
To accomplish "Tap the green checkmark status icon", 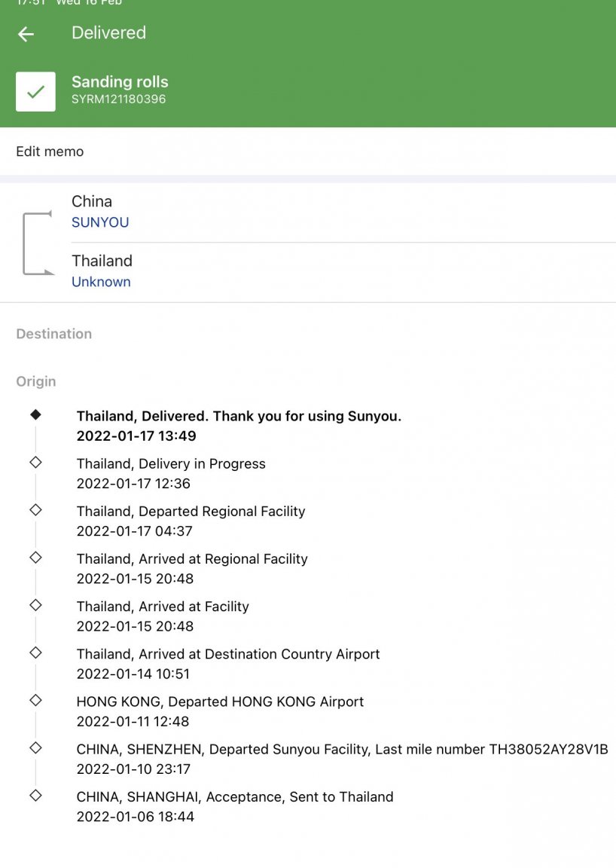I will [35, 91].
